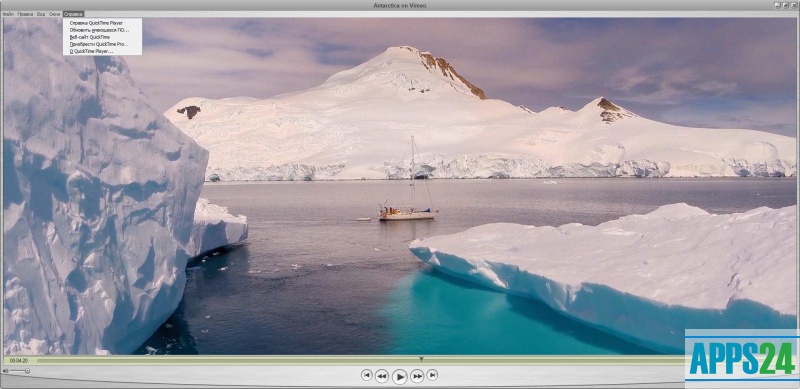Viewport: 800px width, 389px height.
Task: Open the Окно menu
Action: click(x=55, y=14)
